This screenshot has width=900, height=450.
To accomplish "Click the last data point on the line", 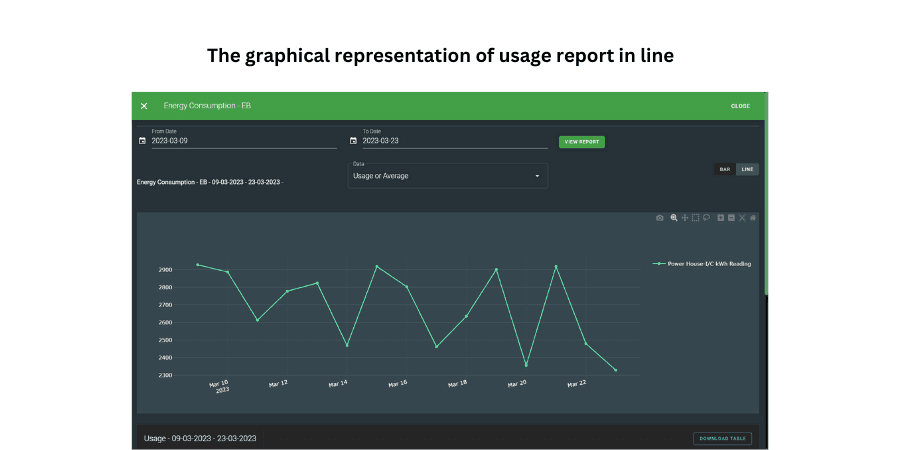I will pos(615,370).
